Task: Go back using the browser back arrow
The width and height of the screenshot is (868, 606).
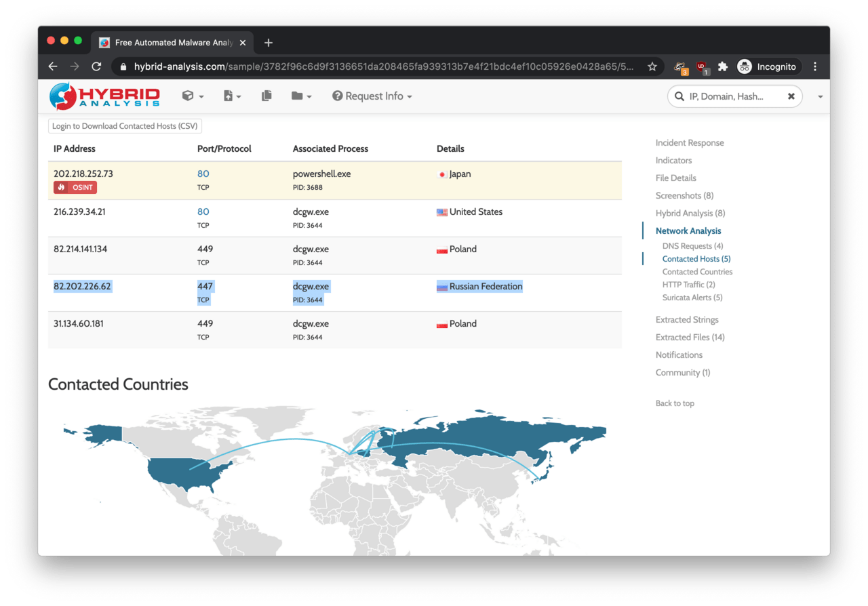Action: coord(53,66)
